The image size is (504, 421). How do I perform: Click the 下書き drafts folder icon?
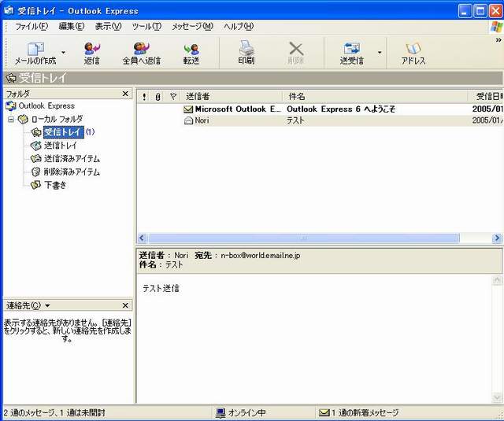pos(35,185)
